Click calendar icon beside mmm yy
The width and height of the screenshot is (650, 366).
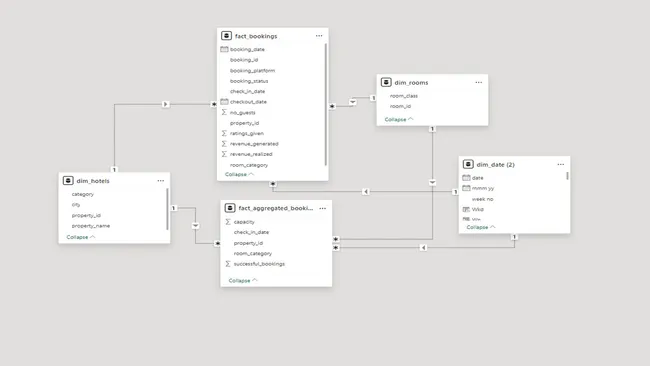(466, 188)
